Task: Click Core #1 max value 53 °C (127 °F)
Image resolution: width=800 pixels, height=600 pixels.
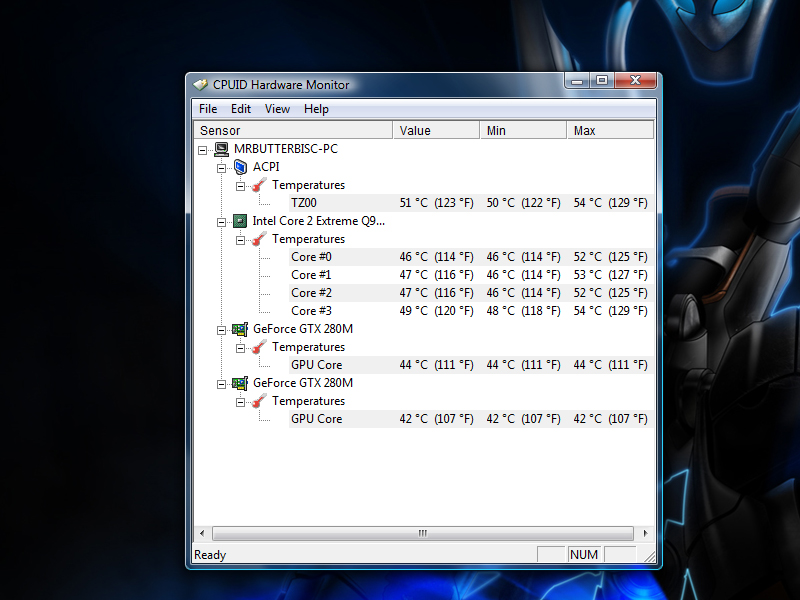Action: tap(610, 275)
